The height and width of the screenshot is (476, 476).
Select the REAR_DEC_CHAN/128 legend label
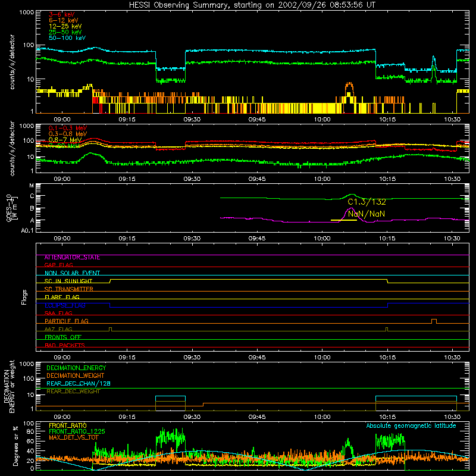[x=79, y=383]
